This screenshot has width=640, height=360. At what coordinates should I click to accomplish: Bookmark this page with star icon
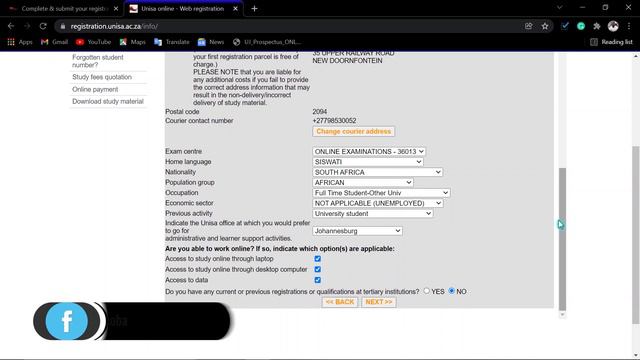point(545,26)
